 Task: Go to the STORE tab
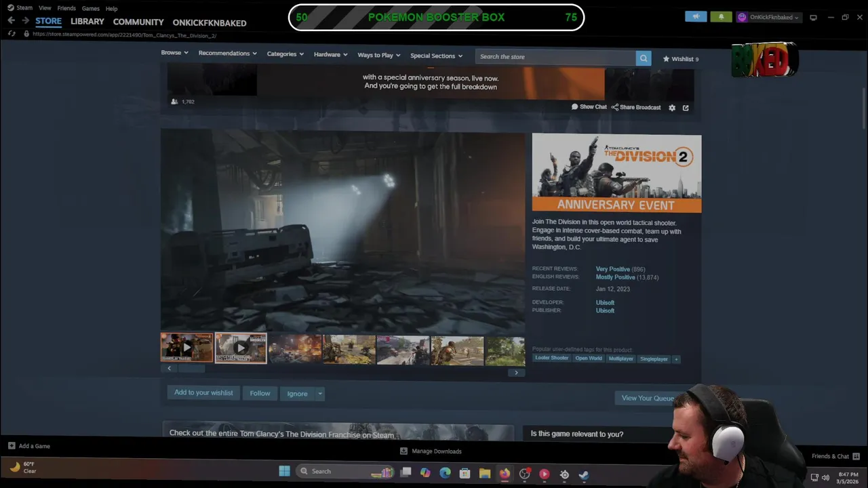click(x=48, y=21)
